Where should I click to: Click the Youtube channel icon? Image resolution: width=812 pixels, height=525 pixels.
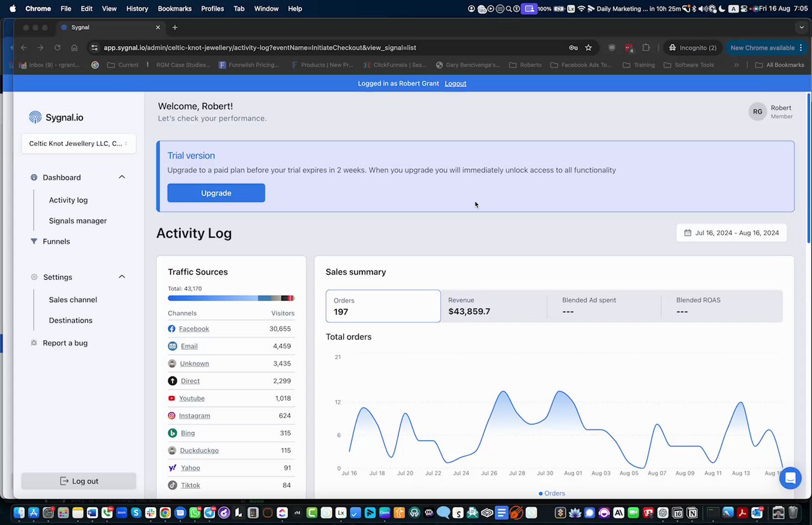(x=172, y=398)
